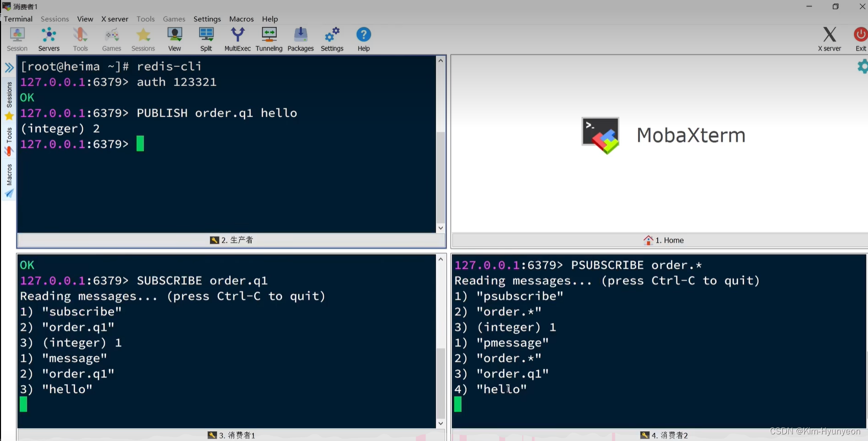Launch the Games toolbar icon
Screen dimensions: 868x441
pyautogui.click(x=112, y=39)
